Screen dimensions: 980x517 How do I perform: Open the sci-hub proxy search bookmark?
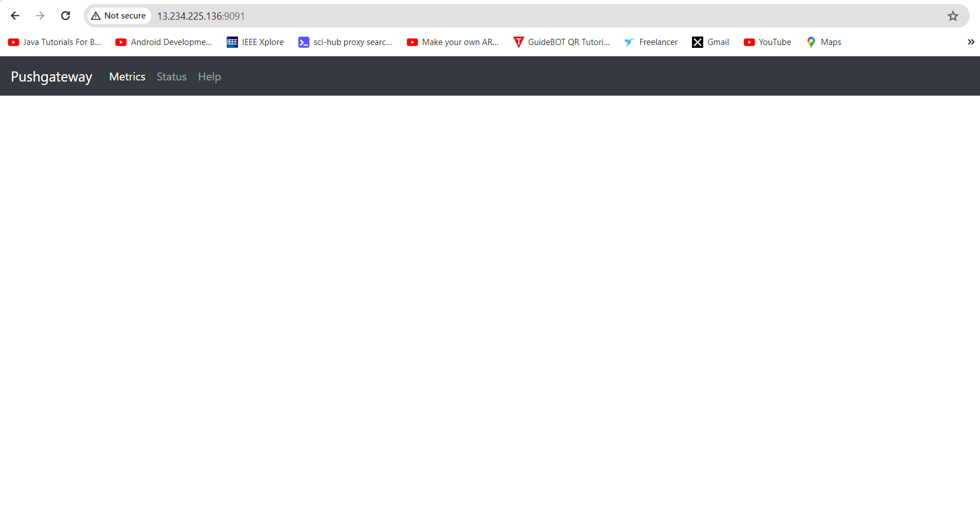click(345, 42)
